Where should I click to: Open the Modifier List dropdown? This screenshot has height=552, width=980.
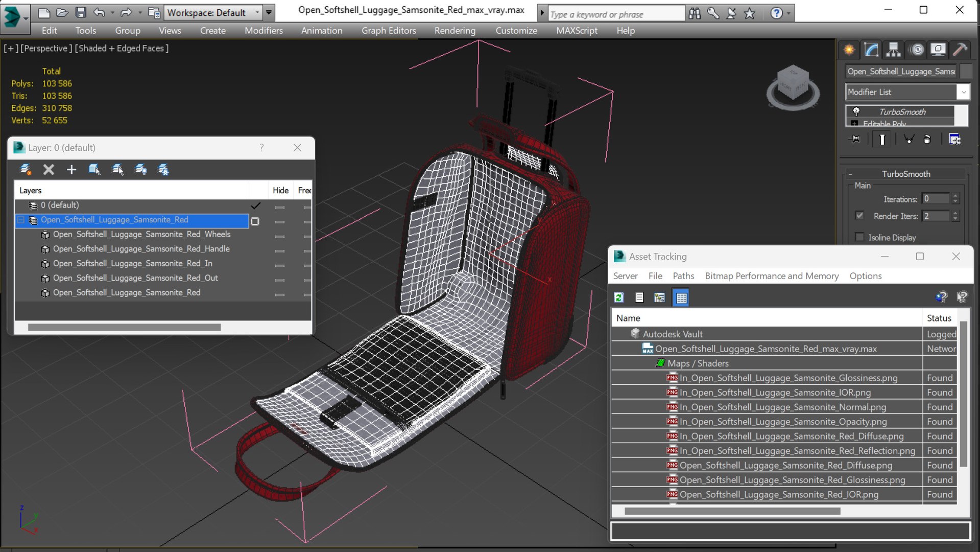pyautogui.click(x=963, y=92)
